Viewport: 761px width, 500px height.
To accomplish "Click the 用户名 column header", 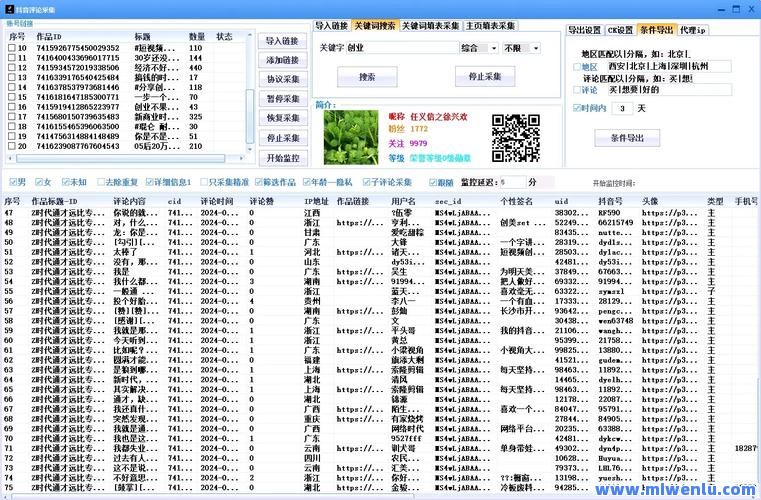I will coord(403,201).
